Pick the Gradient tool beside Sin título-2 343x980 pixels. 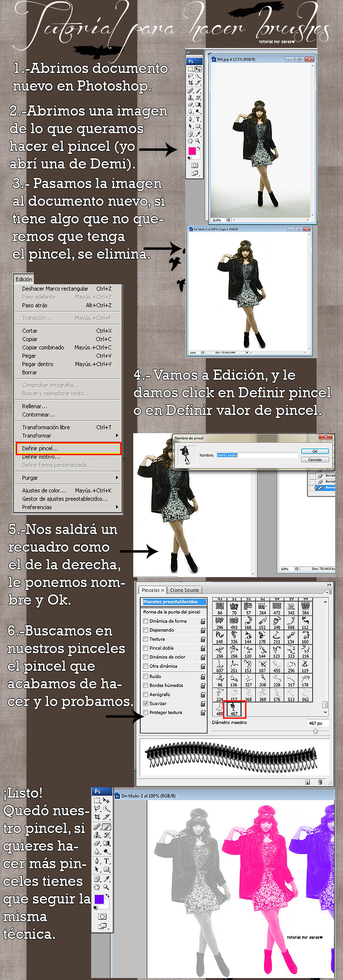pos(106,843)
